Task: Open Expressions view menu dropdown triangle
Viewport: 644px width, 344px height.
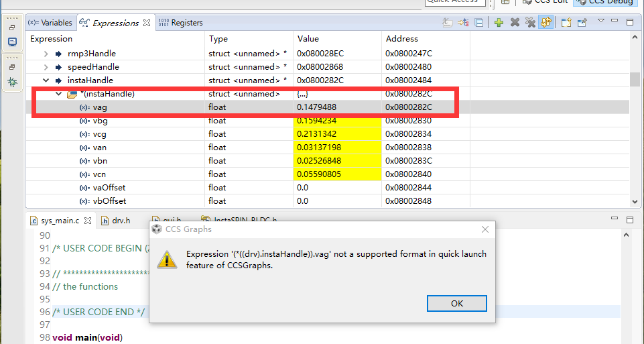Action: point(601,21)
